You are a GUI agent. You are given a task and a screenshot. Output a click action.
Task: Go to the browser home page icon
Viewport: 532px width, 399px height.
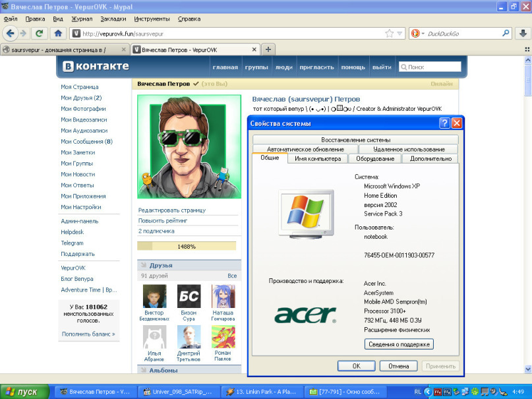[58, 33]
